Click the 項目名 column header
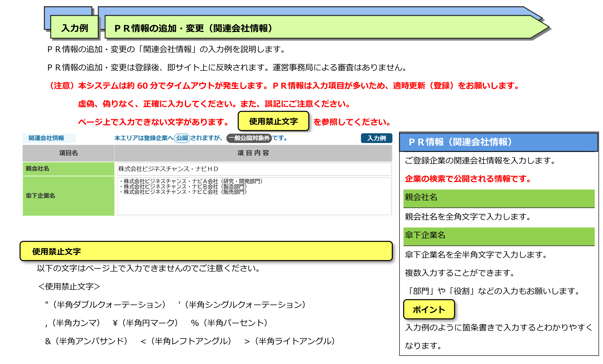Screen dimensions: 603x364 68,153
